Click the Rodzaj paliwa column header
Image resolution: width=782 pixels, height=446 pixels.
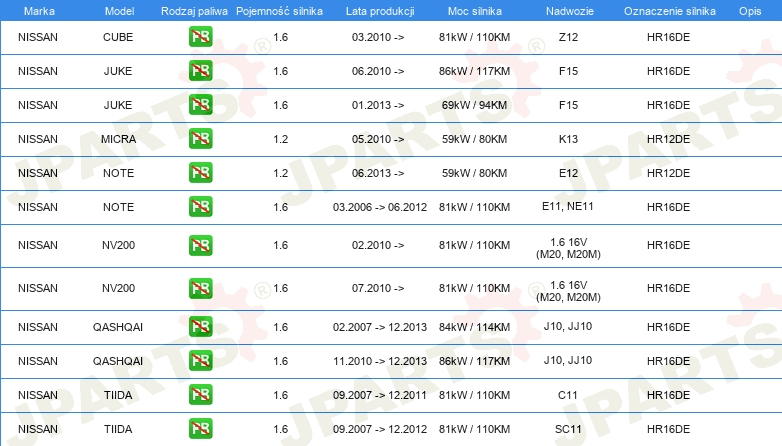pos(194,11)
